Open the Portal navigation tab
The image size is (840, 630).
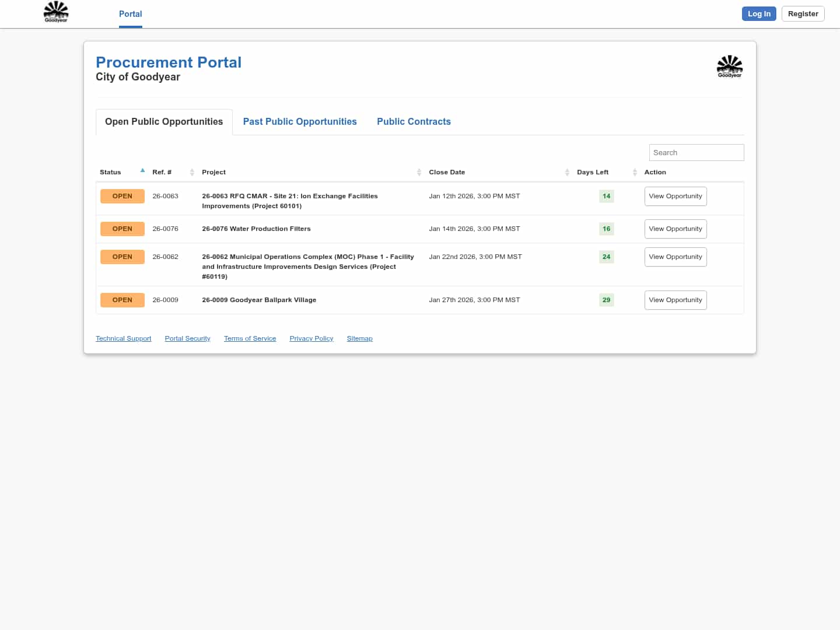pyautogui.click(x=130, y=14)
